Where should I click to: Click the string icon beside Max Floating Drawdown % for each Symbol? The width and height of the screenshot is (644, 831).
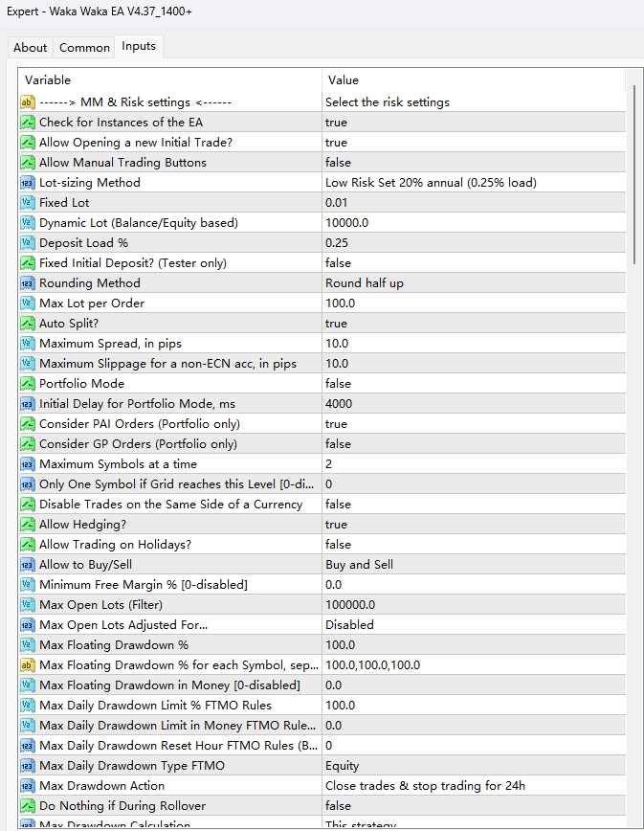click(x=28, y=665)
